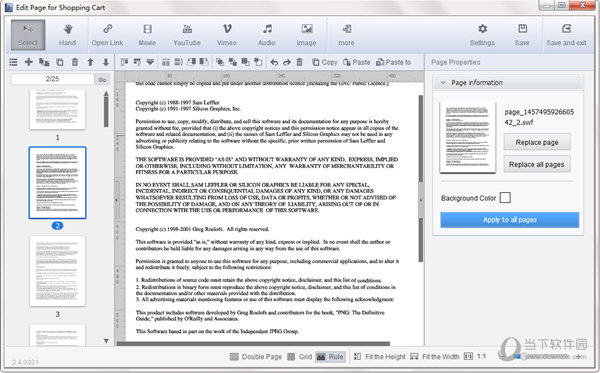Add a new page with plus icon
Screen dimensions: 600x373
(x=29, y=62)
